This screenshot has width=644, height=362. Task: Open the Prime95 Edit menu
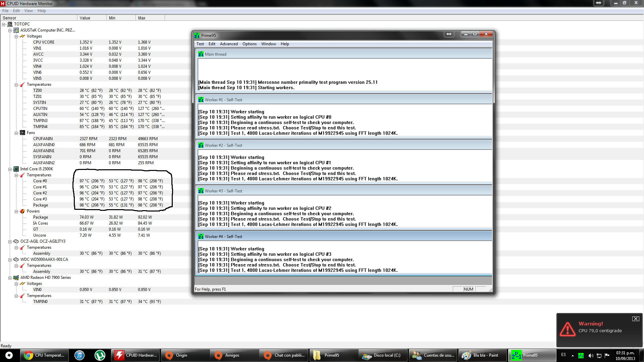point(212,44)
